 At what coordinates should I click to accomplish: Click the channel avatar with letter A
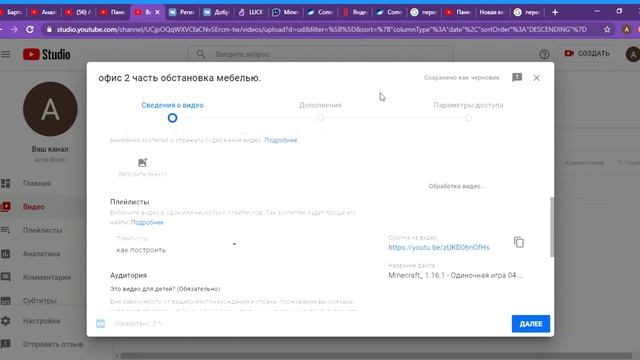click(x=50, y=109)
